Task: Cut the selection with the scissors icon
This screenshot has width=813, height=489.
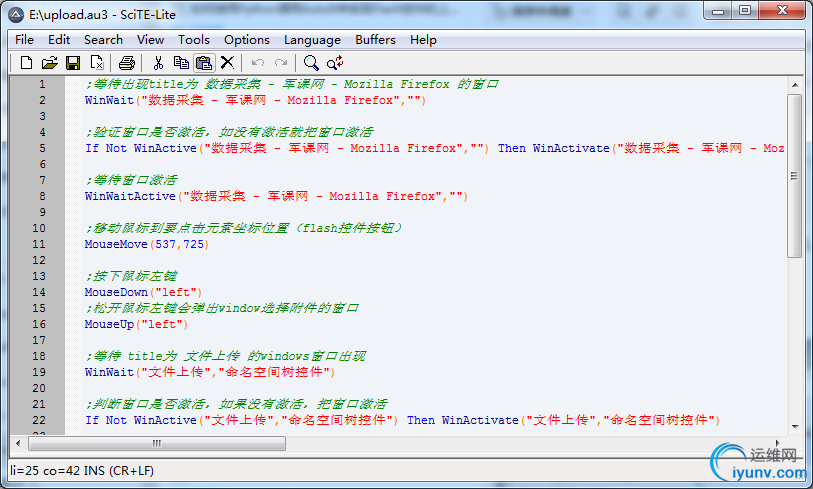Action: point(158,63)
